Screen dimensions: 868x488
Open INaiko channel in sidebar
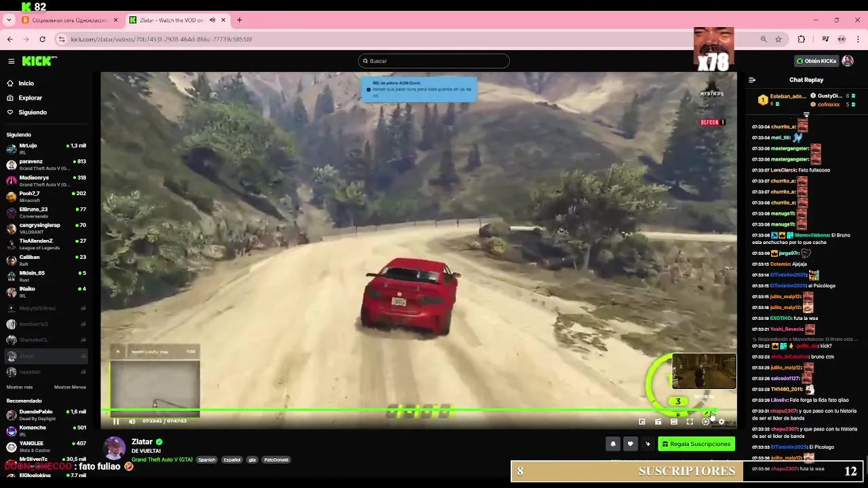point(46,291)
